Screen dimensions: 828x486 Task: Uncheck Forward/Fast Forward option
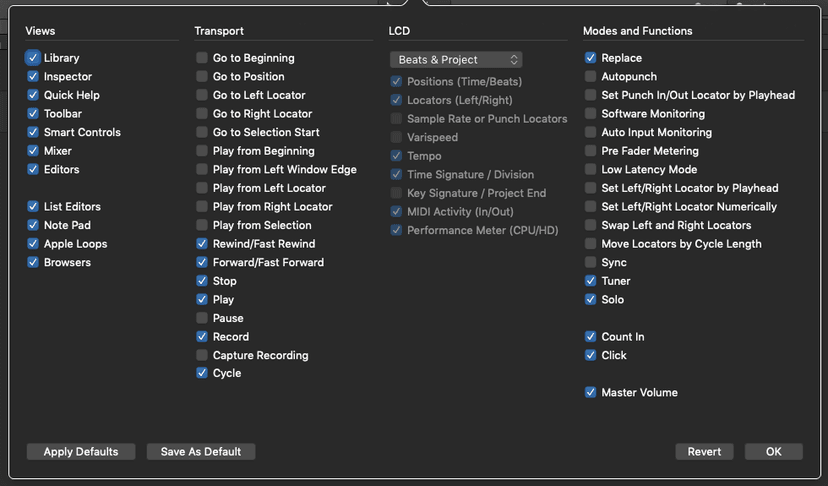tap(202, 262)
